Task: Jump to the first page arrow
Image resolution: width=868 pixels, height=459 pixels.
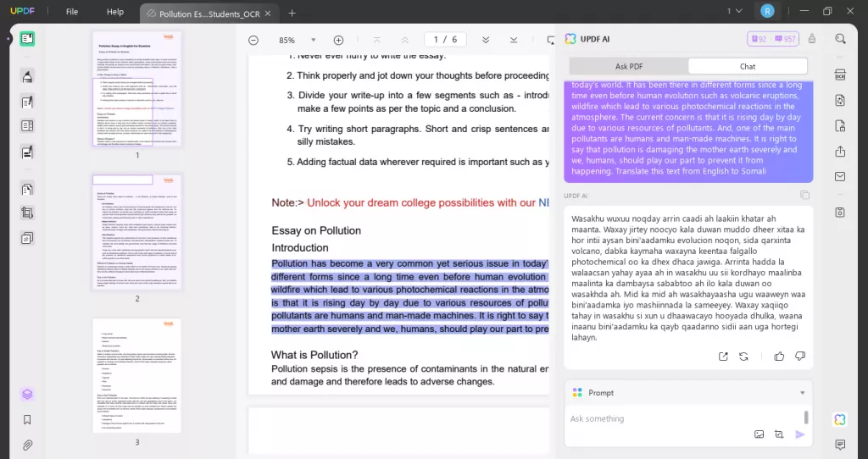Action: (x=377, y=40)
